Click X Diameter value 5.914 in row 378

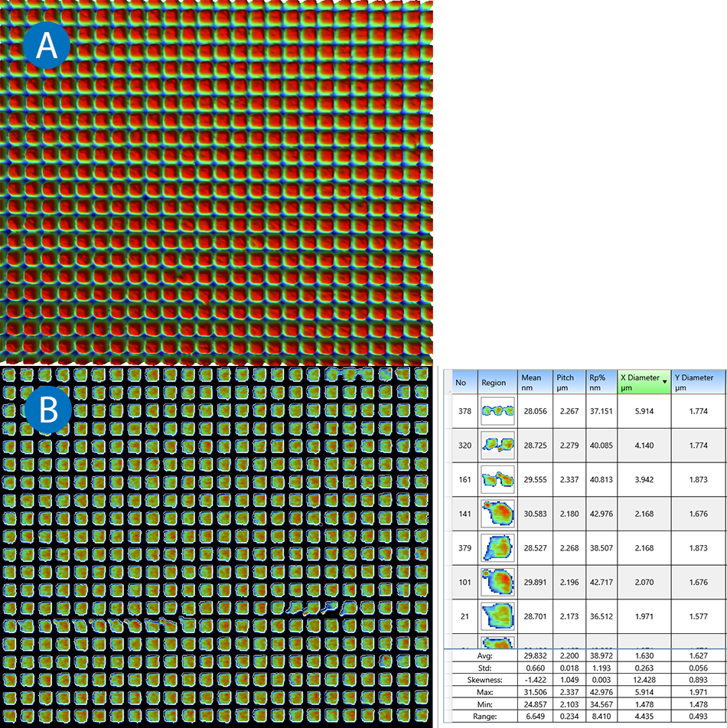click(644, 411)
